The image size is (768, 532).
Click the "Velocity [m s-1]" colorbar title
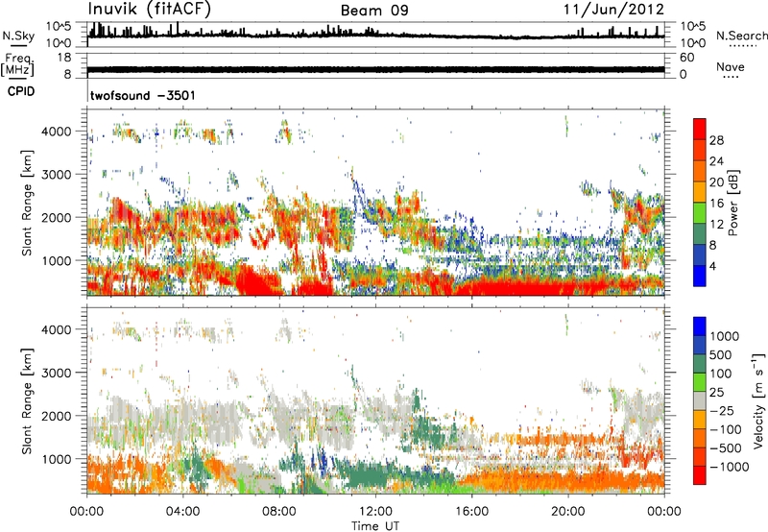pyautogui.click(x=758, y=400)
